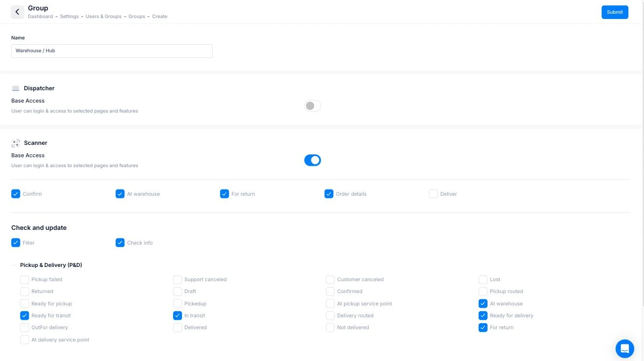Tick the Customer canceled checkbox

tap(330, 279)
